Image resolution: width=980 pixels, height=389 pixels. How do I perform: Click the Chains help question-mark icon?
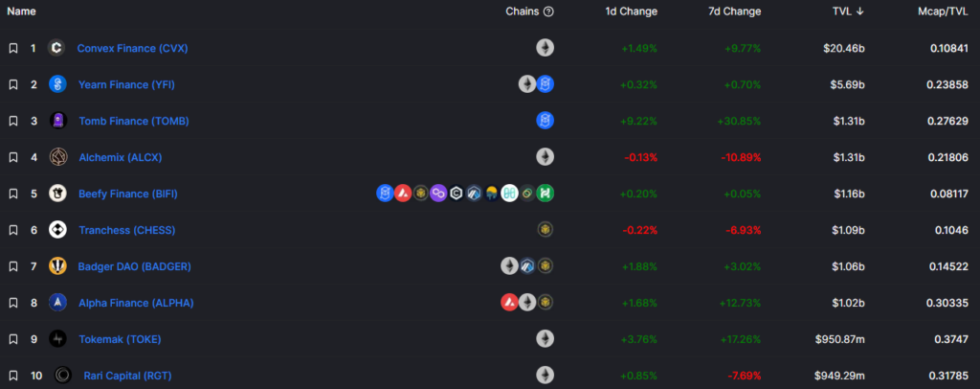[548, 12]
